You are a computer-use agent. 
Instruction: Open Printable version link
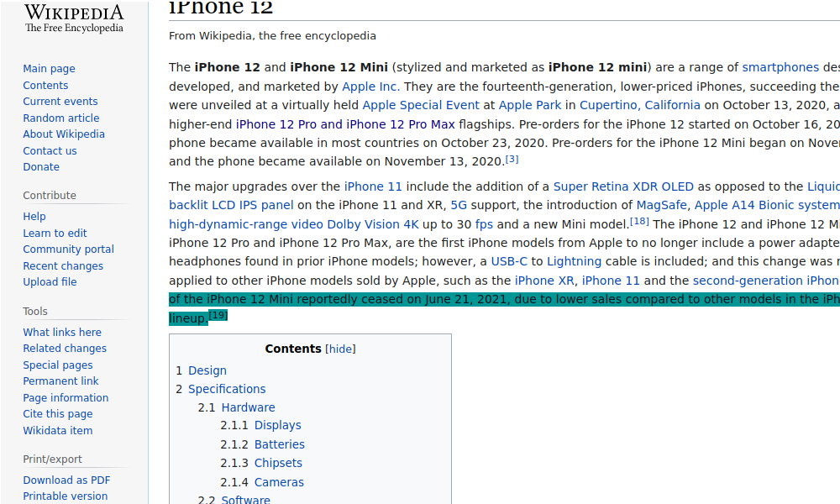(x=66, y=496)
